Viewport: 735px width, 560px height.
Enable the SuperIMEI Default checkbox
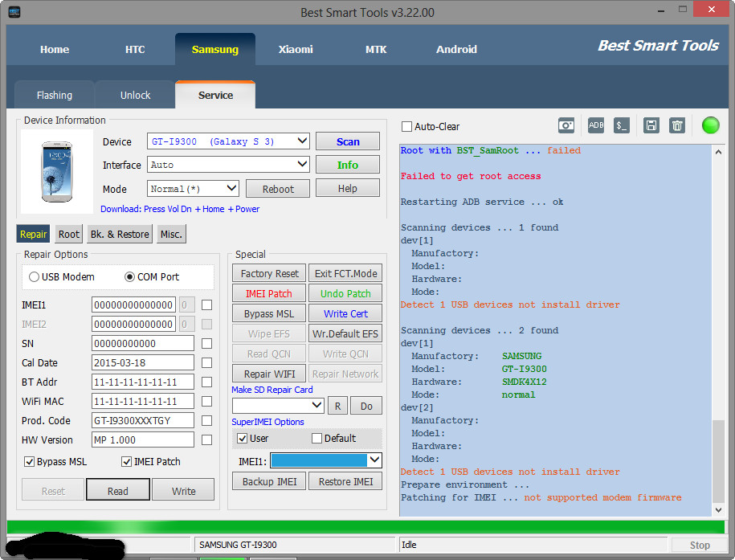pyautogui.click(x=316, y=438)
